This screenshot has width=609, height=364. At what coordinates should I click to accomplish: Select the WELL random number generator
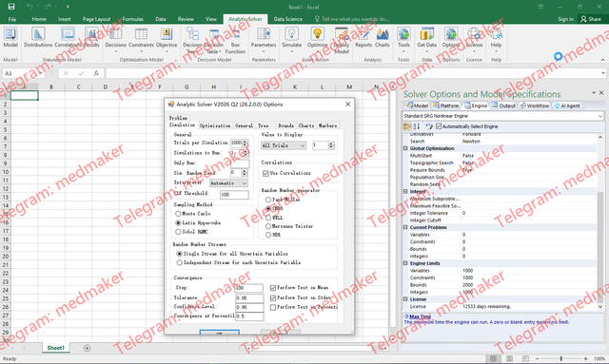pyautogui.click(x=268, y=218)
